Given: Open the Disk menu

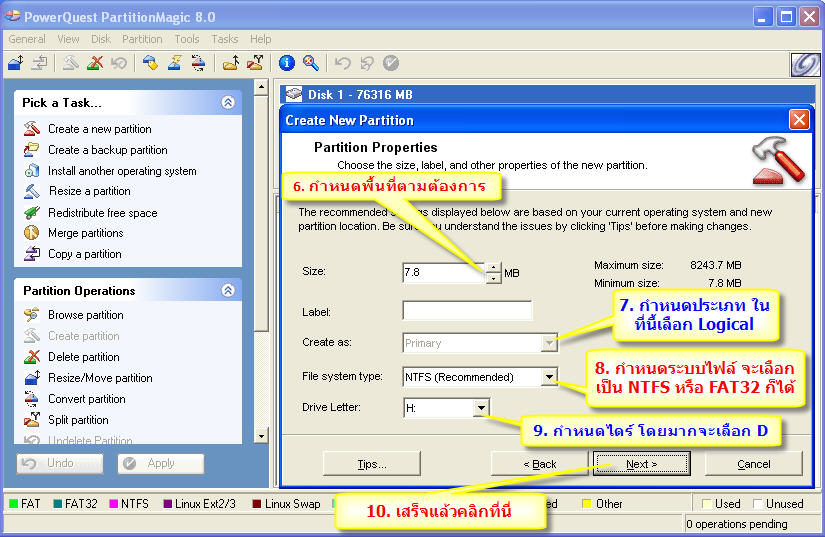Looking at the screenshot, I should [100, 39].
